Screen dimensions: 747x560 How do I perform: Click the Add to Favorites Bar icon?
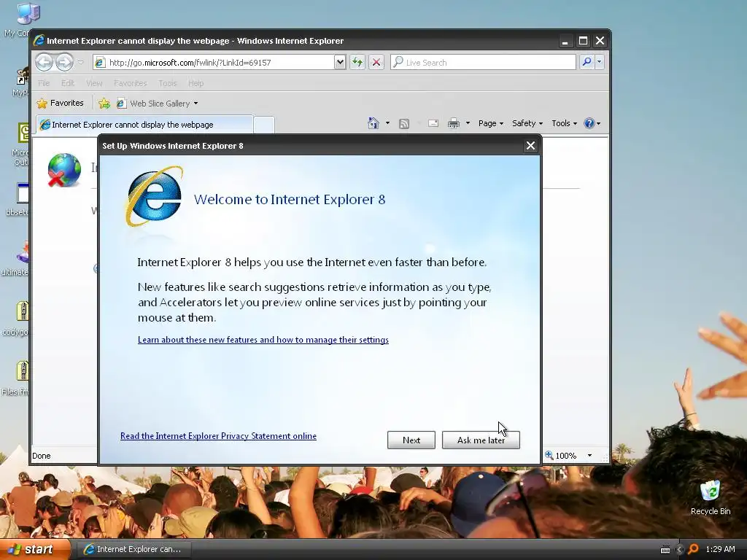[104, 104]
